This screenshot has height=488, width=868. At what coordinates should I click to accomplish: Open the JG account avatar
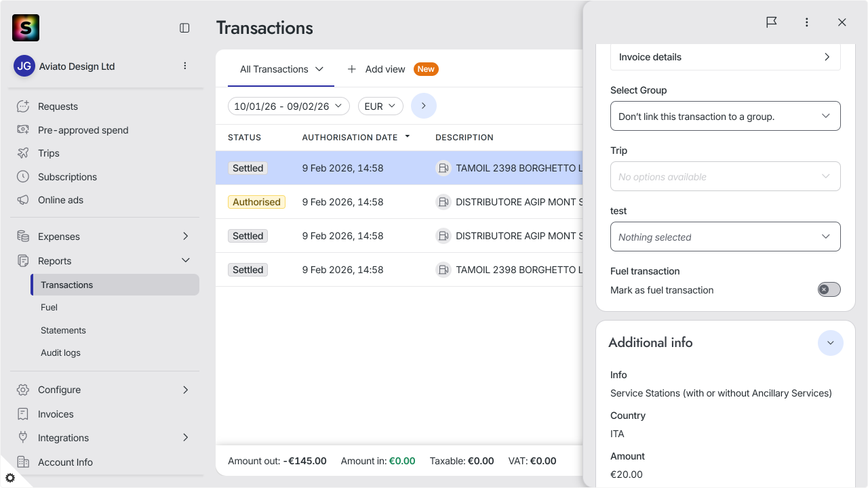click(24, 66)
